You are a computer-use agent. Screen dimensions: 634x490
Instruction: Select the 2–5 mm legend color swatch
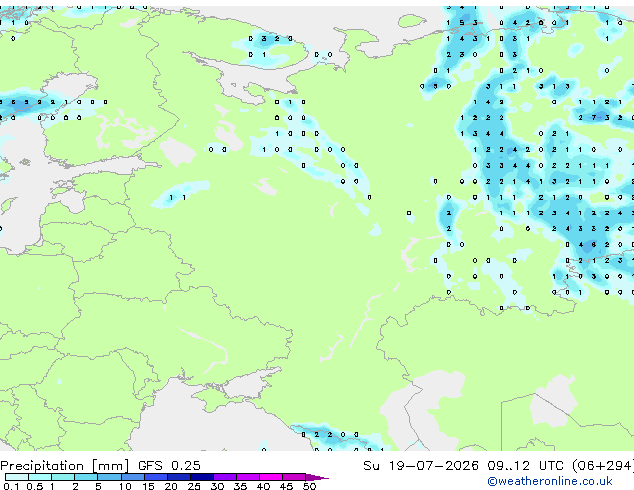click(x=86, y=477)
